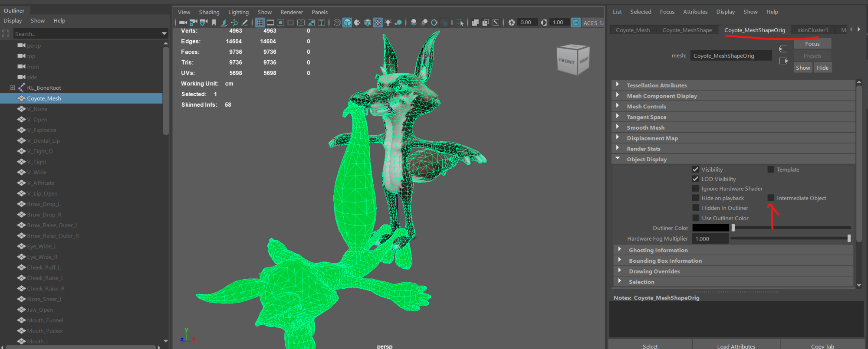
Task: Toggle the Film Gate icon
Action: pos(270,23)
